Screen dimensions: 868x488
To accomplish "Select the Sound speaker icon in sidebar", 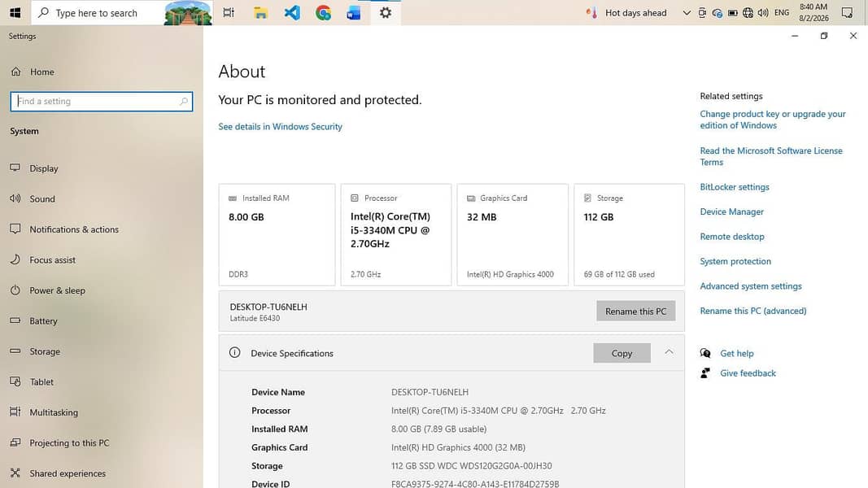I will [x=15, y=198].
